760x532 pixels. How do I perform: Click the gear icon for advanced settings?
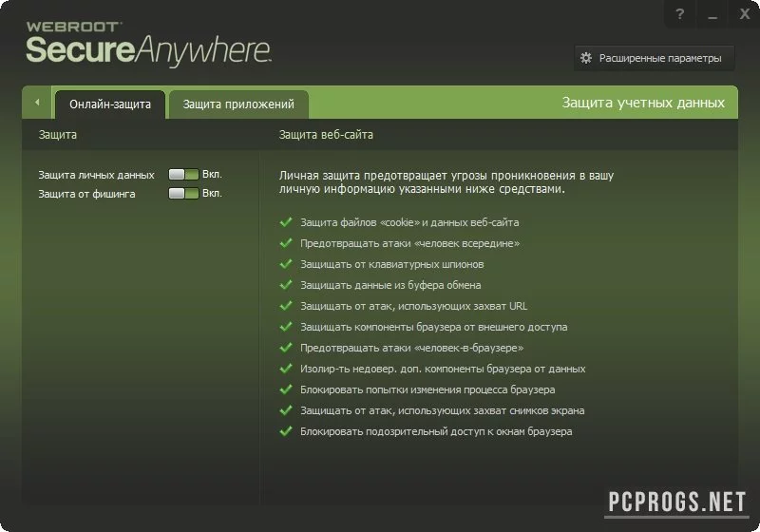click(x=586, y=58)
